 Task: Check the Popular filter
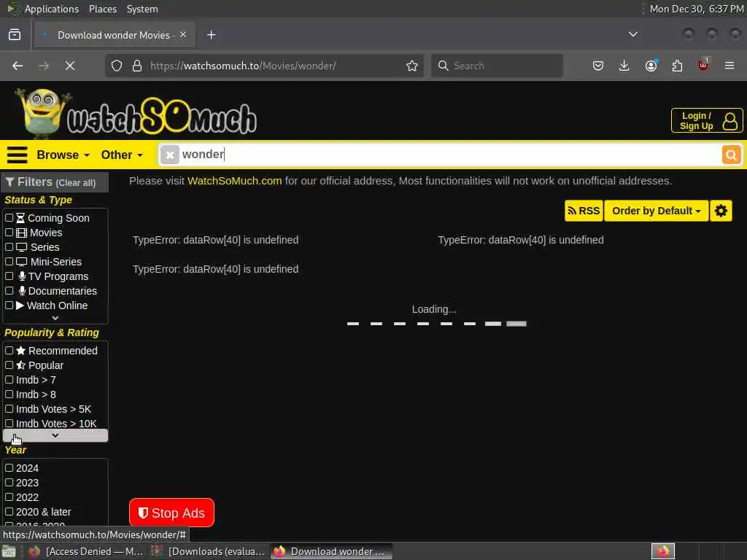tap(9, 365)
